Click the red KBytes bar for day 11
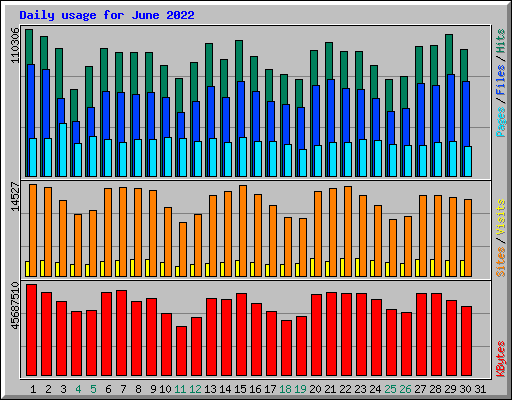Image resolution: width=512 pixels, height=400 pixels. pos(182,351)
